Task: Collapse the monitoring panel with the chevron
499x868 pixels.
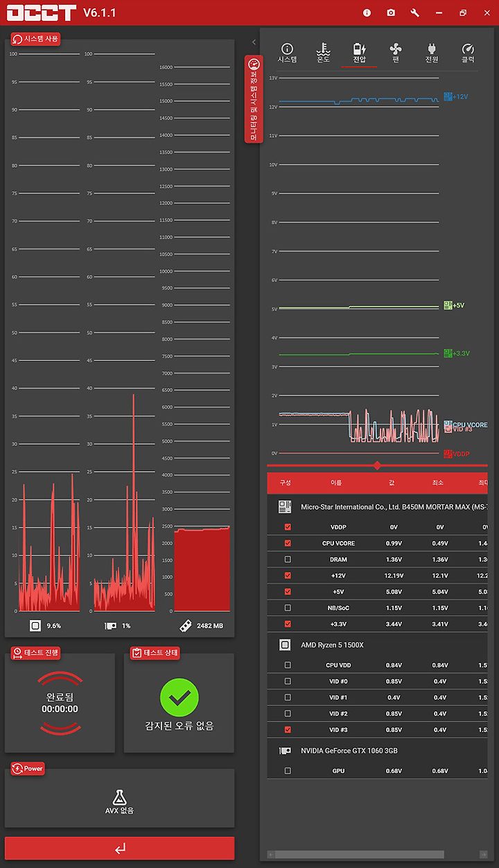Action: click(254, 42)
